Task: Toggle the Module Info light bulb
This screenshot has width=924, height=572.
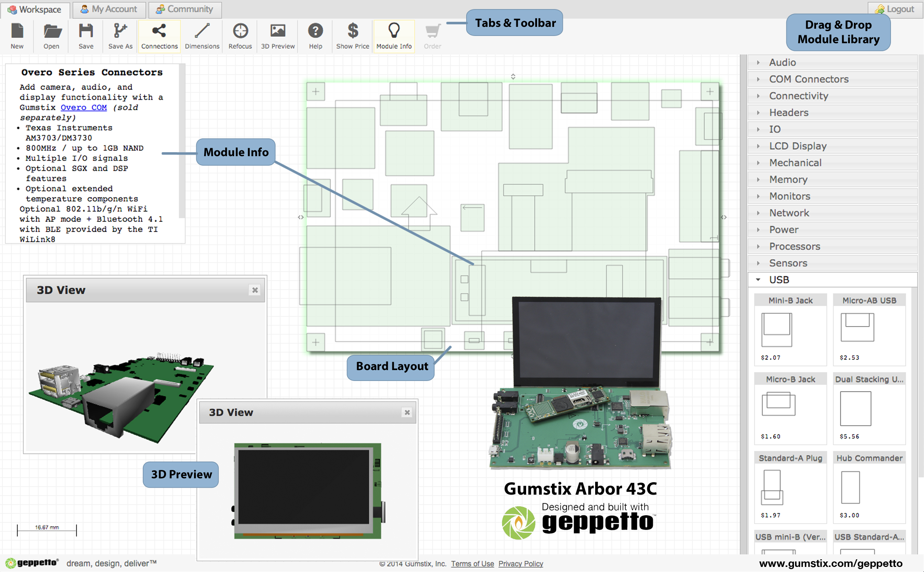Action: pyautogui.click(x=394, y=36)
